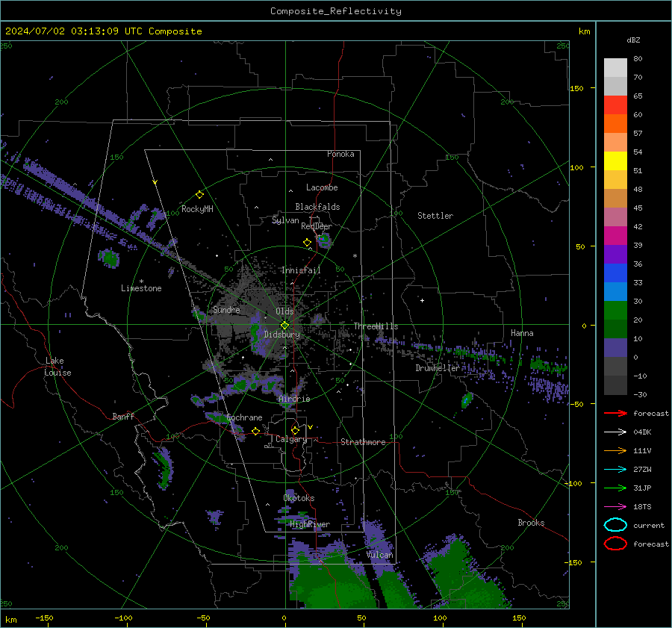Click the yellow diamond marker near RockyMH
Viewport: 672px width, 628px height.
click(199, 195)
